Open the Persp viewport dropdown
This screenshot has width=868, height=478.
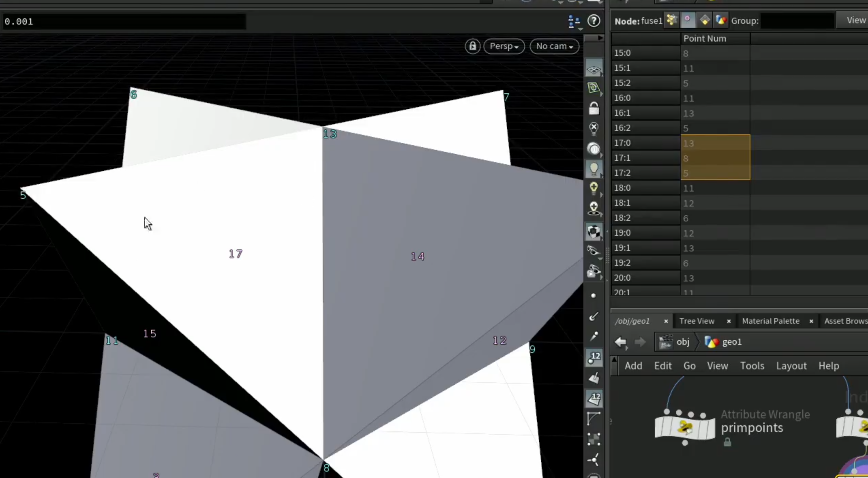click(x=504, y=46)
